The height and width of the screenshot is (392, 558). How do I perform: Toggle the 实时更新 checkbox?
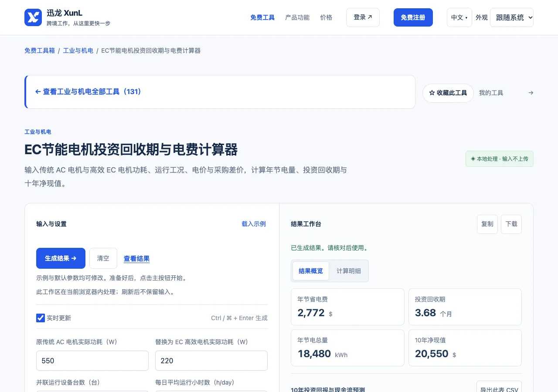coord(41,318)
